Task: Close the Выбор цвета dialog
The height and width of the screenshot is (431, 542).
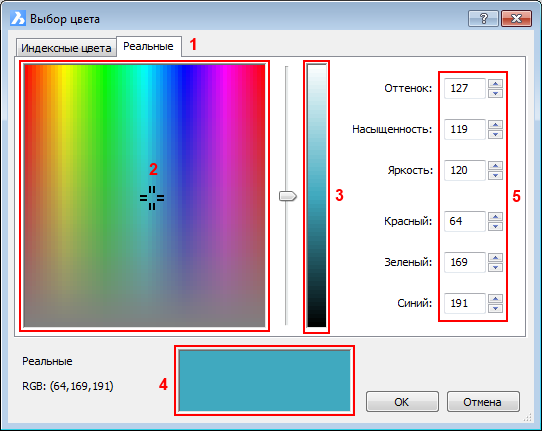Action: pos(516,18)
